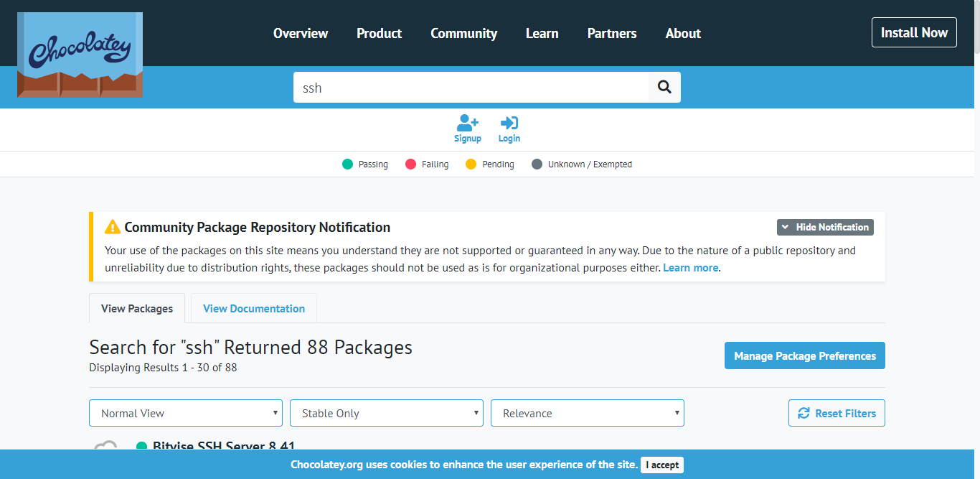Open the About menu
The image size is (980, 479).
[x=683, y=33]
